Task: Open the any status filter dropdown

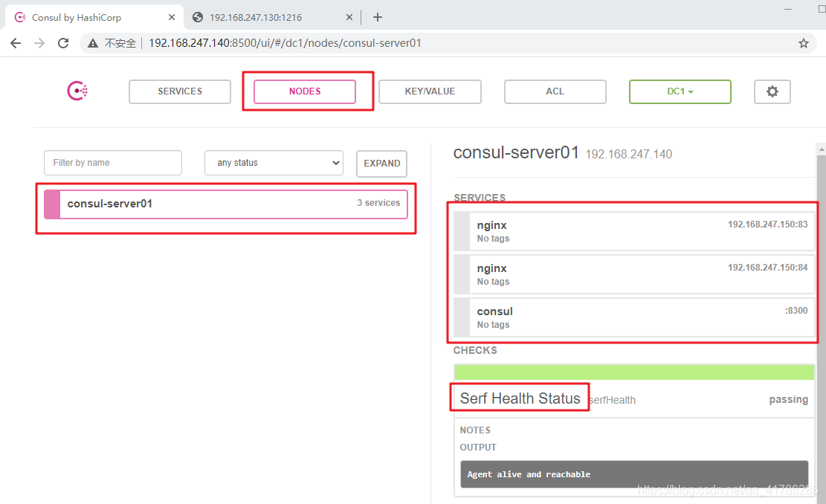Action: [x=274, y=163]
